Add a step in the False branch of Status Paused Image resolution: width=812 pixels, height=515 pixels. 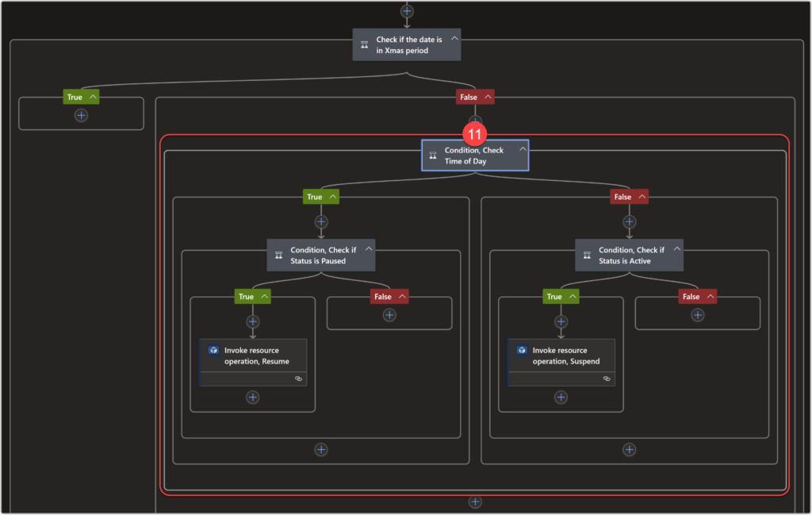click(x=389, y=313)
